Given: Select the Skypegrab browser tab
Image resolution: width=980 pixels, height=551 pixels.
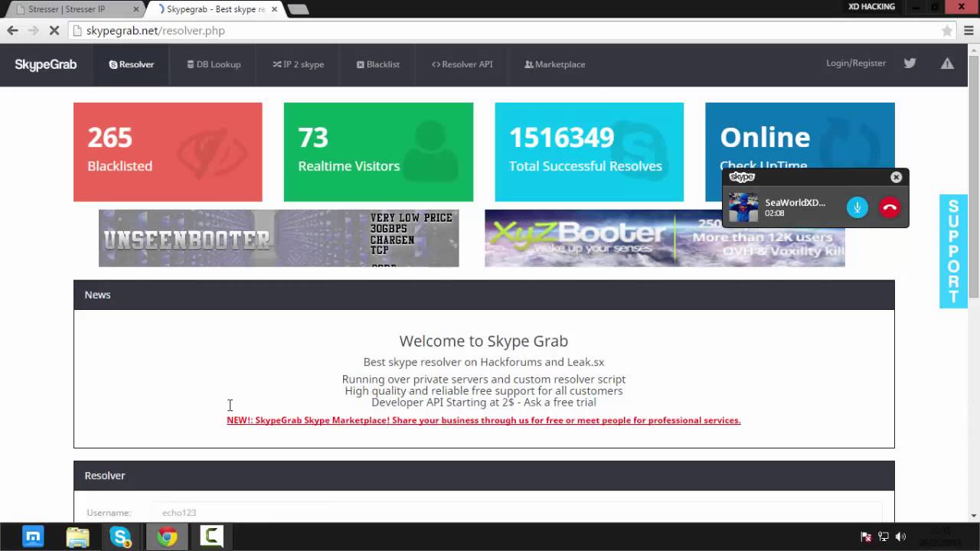Looking at the screenshot, I should (x=216, y=9).
